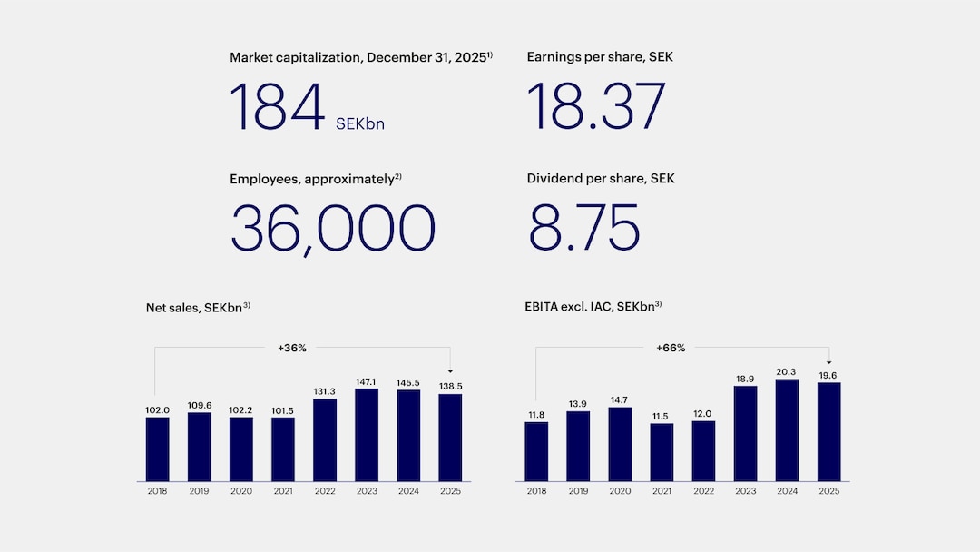Click the +36% growth label

tap(292, 347)
